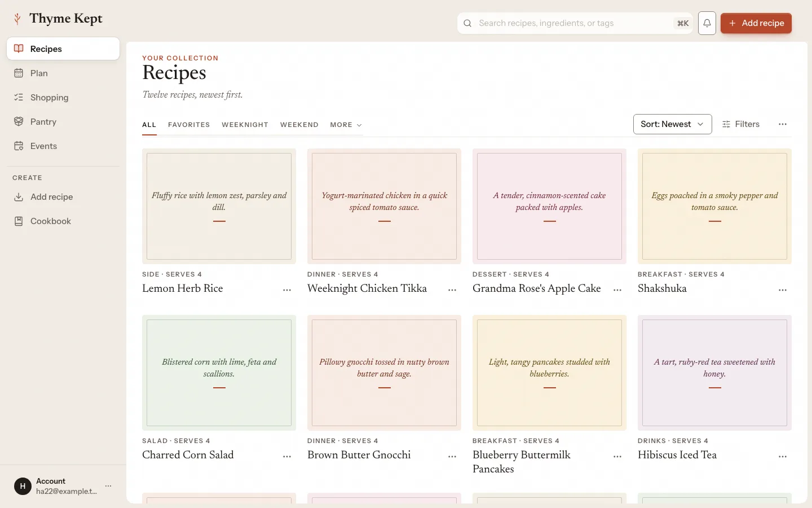Screen dimensions: 812x508
Task: Click the Brown Butter Gnocchi card thumbnail
Action: point(384,373)
